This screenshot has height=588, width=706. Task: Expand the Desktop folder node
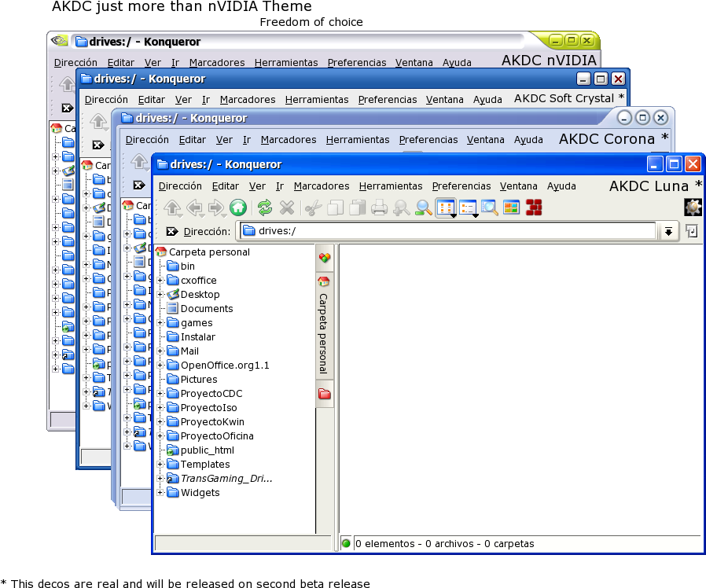(160, 295)
